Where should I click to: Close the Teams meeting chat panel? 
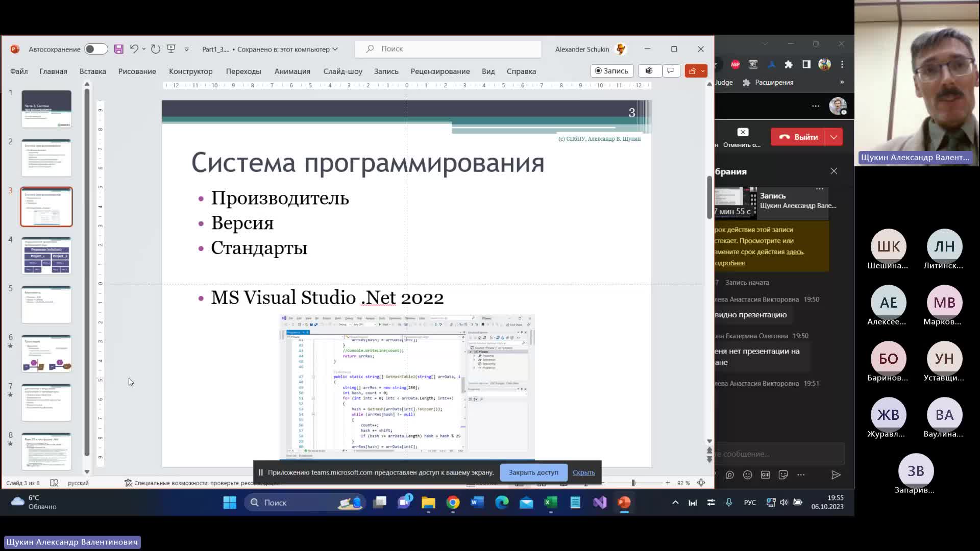coord(834,171)
